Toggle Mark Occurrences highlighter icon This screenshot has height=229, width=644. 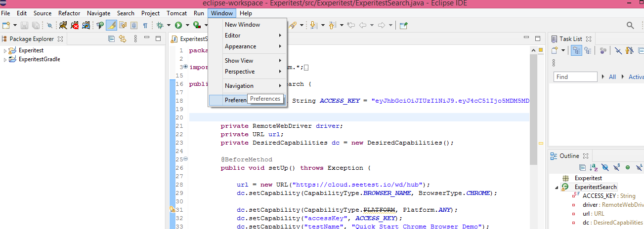(112, 25)
